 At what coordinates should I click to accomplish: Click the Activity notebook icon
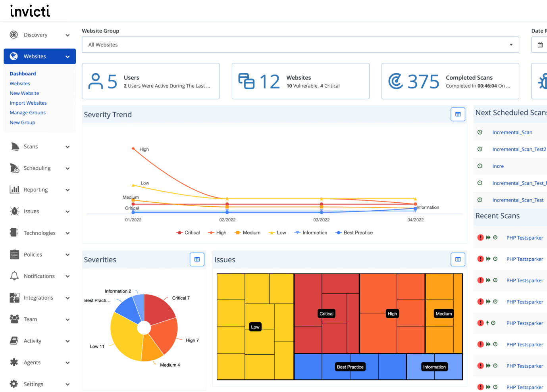coord(14,340)
